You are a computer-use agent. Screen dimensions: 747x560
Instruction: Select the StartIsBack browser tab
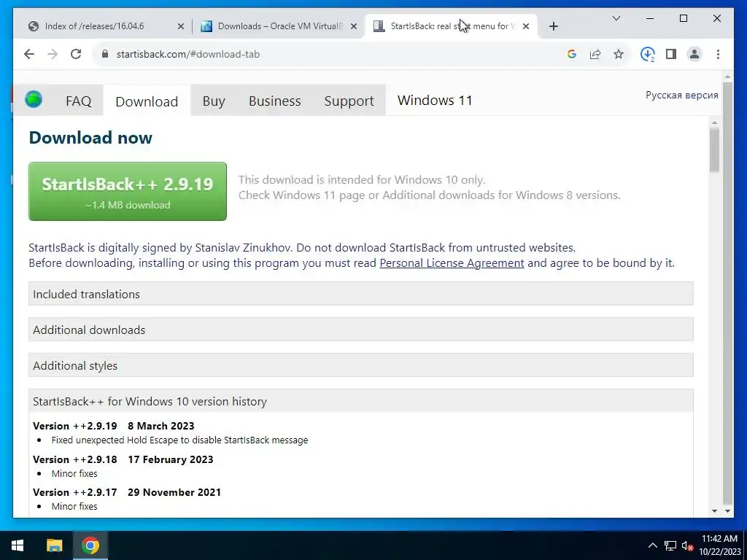coord(451,26)
